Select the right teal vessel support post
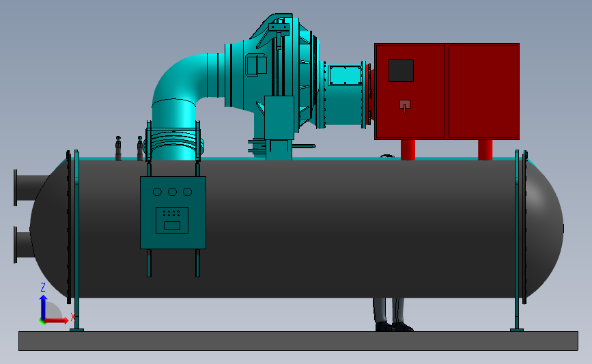The image size is (592, 364). click(517, 240)
